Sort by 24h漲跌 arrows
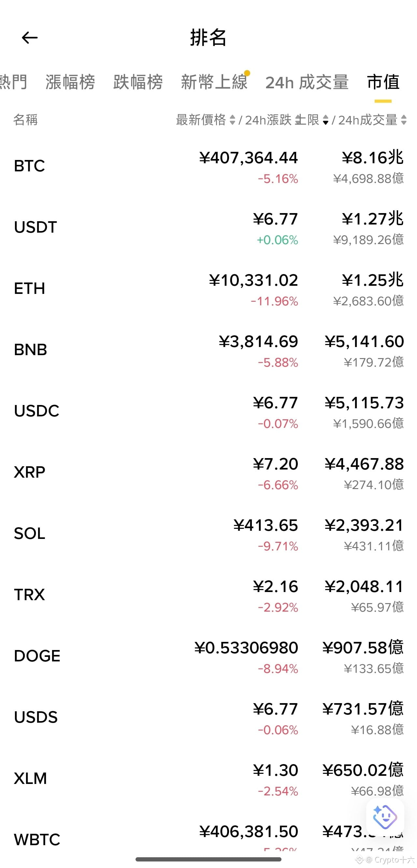Screen dimensions: 417x868 pyautogui.click(x=325, y=120)
